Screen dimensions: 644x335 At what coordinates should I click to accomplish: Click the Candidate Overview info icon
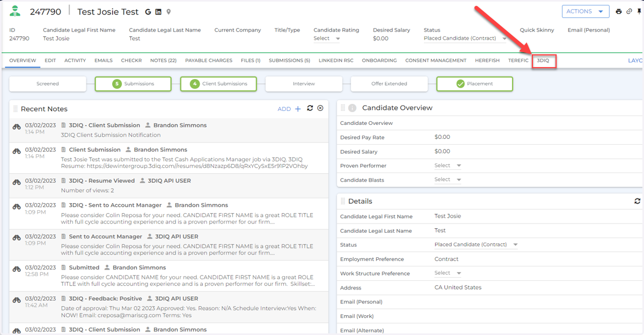[x=352, y=108]
